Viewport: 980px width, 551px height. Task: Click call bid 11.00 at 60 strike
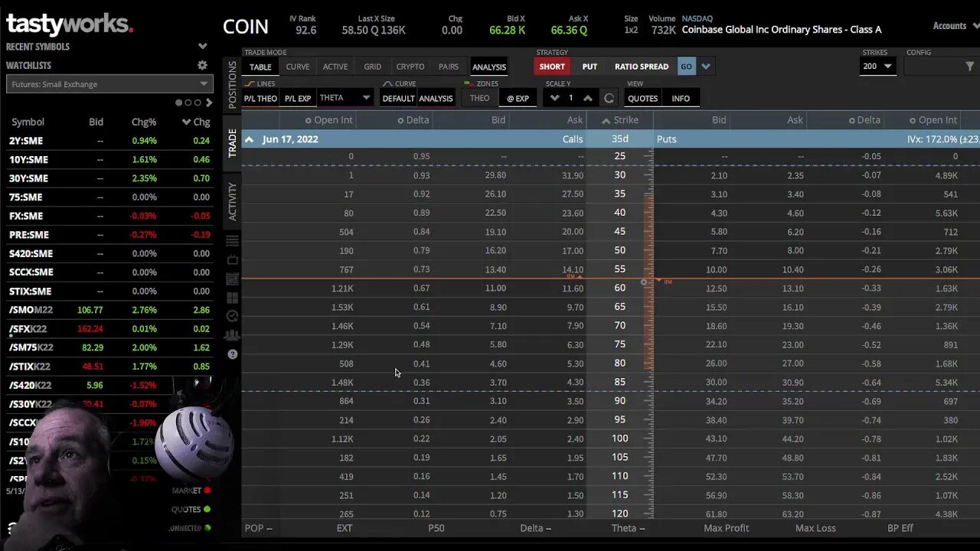[x=495, y=289]
